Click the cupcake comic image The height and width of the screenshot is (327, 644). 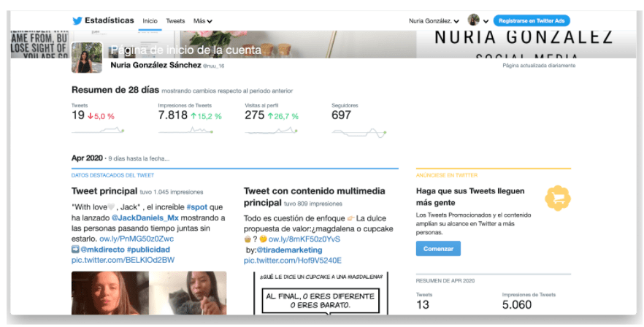(321, 293)
